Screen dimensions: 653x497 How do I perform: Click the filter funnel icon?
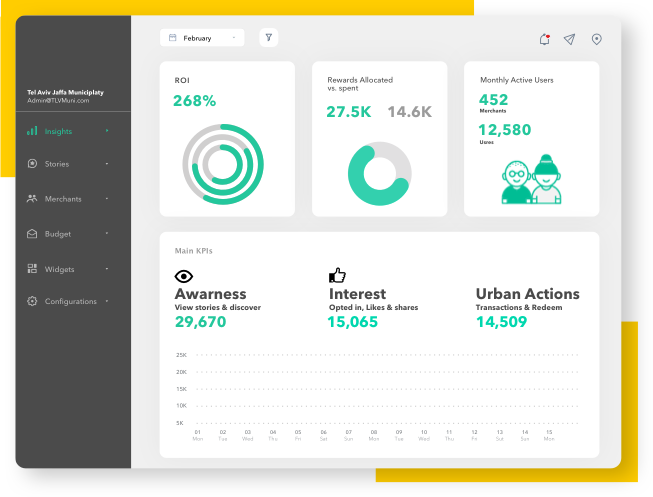pyautogui.click(x=268, y=37)
